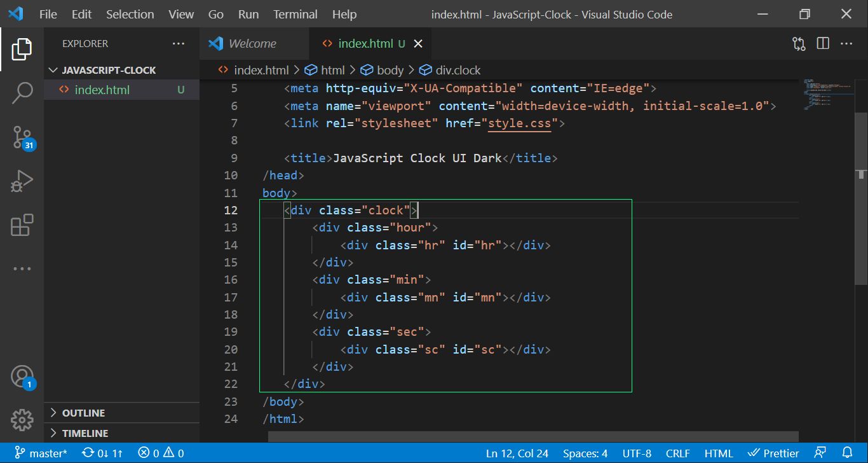Click the Open Changes icon in editor toolbar

pos(799,43)
